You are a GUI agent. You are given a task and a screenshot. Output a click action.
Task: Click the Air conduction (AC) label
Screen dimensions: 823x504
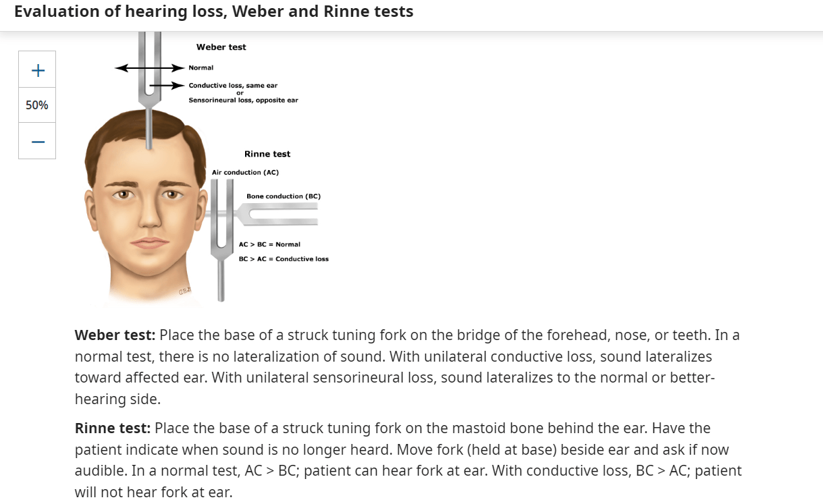[245, 173]
